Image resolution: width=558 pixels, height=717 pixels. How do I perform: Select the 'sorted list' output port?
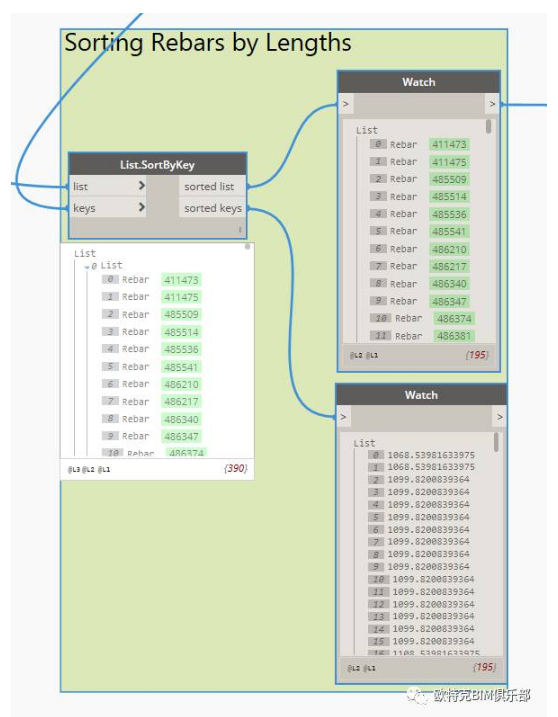click(x=212, y=186)
